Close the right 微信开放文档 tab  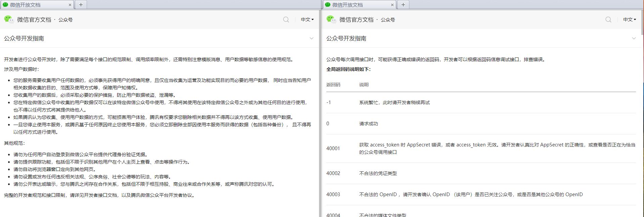point(392,5)
